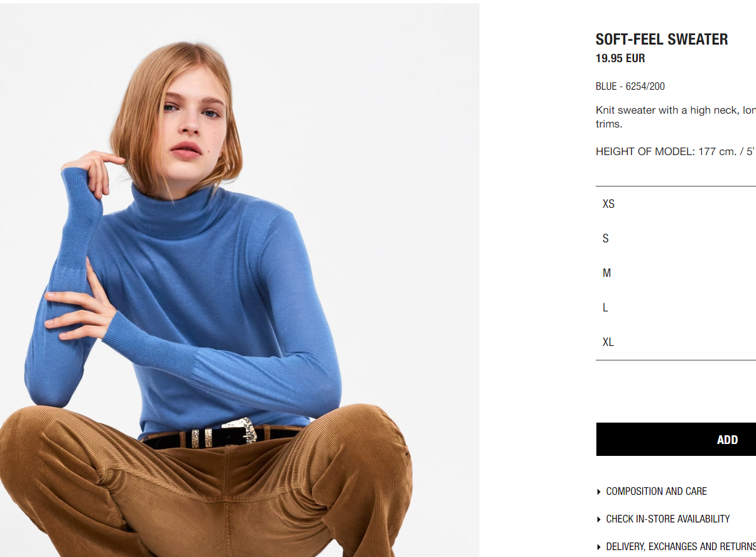Screen dimensions: 756x557
Task: Choose size XL
Action: [676, 342]
